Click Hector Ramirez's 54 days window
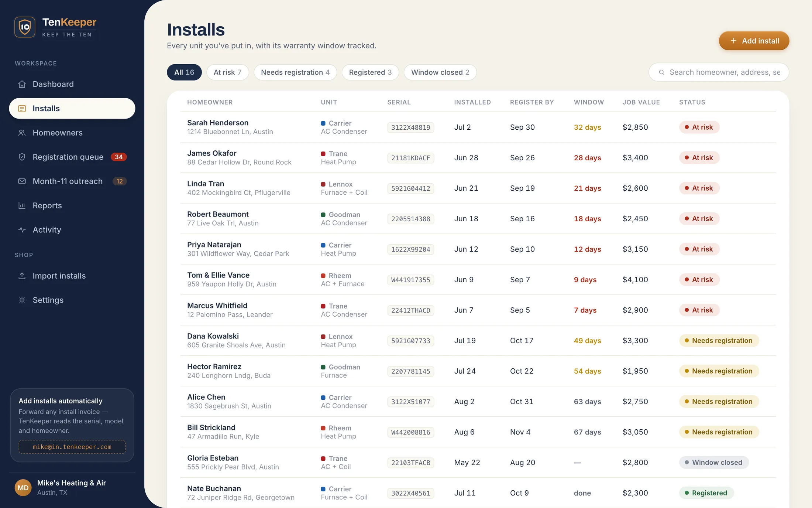Screen dimensions: 812x508 (587, 371)
